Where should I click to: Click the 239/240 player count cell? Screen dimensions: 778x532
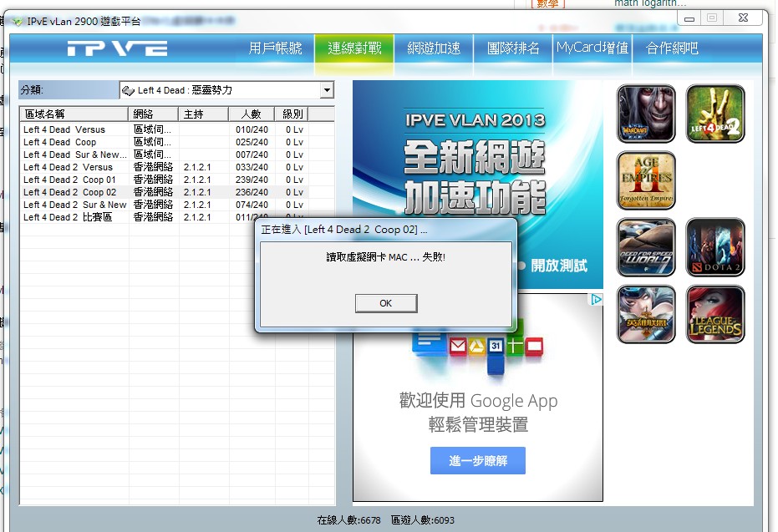tap(252, 180)
